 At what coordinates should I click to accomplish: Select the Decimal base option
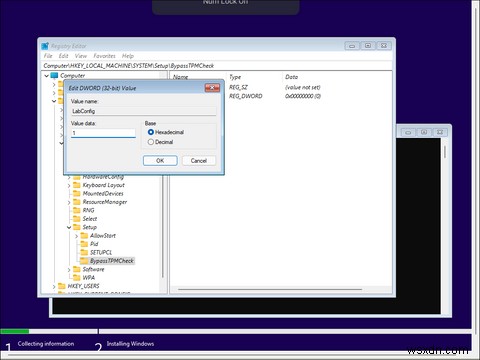pyautogui.click(x=151, y=142)
